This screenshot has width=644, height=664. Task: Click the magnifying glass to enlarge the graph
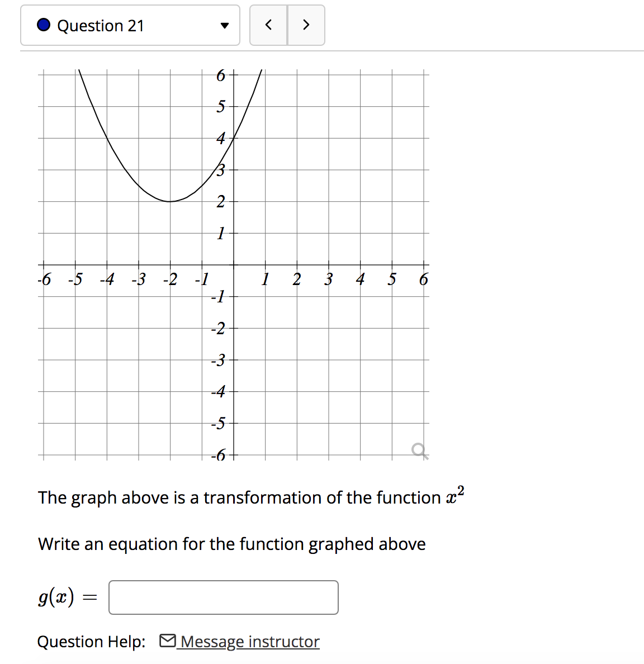[x=418, y=450]
